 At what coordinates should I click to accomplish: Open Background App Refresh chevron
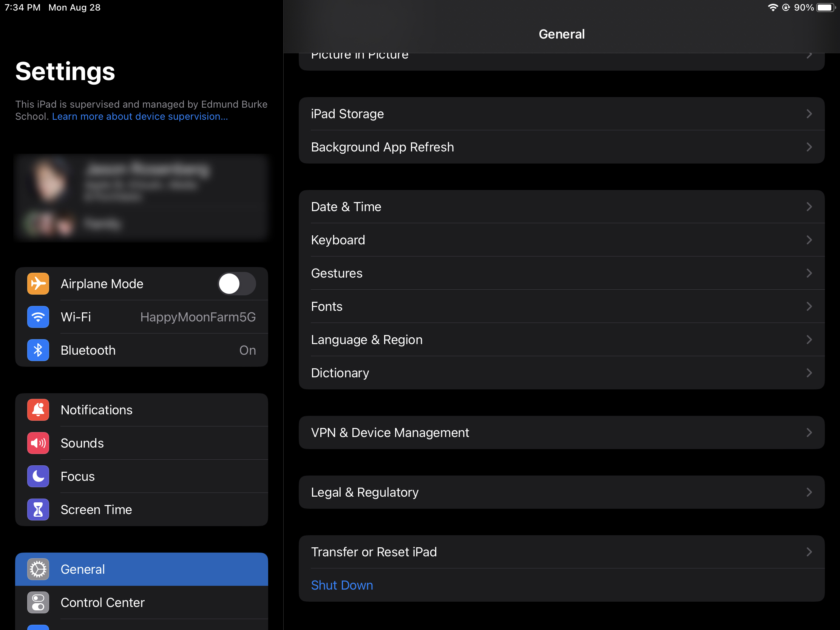pos(809,147)
